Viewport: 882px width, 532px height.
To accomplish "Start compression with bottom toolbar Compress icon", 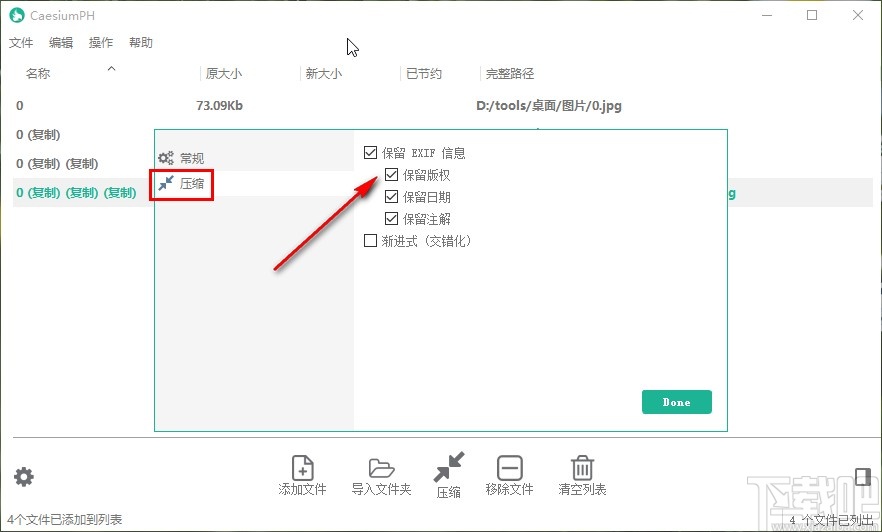I will 449,467.
